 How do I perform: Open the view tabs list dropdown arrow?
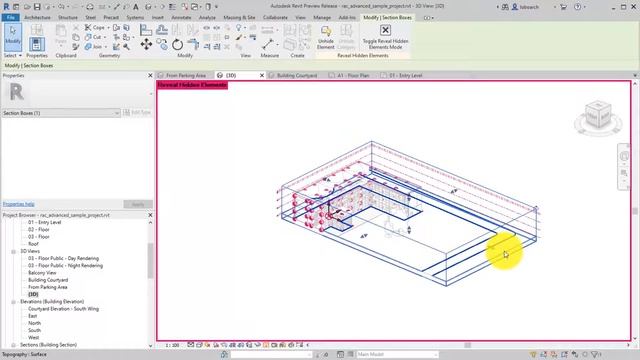click(635, 76)
